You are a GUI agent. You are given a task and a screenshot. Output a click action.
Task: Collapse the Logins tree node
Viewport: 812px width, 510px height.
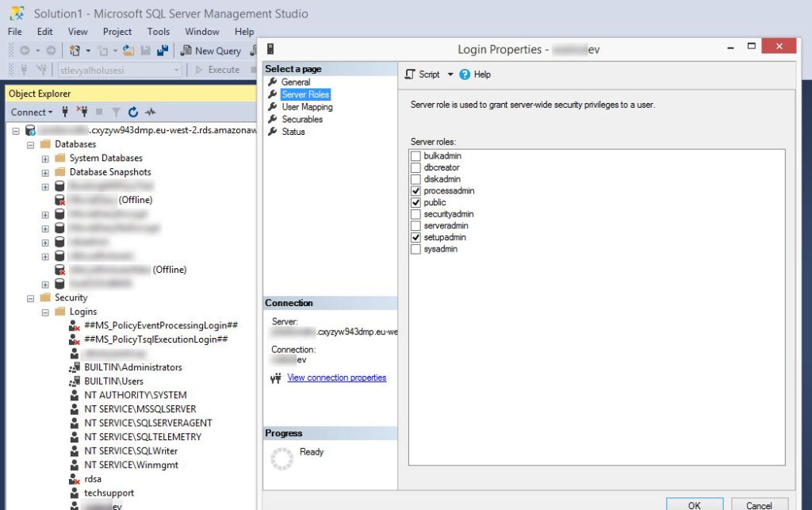point(45,313)
